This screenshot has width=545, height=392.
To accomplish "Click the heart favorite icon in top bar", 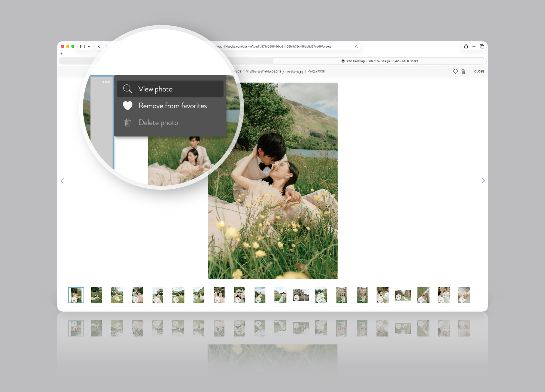I will (x=455, y=72).
